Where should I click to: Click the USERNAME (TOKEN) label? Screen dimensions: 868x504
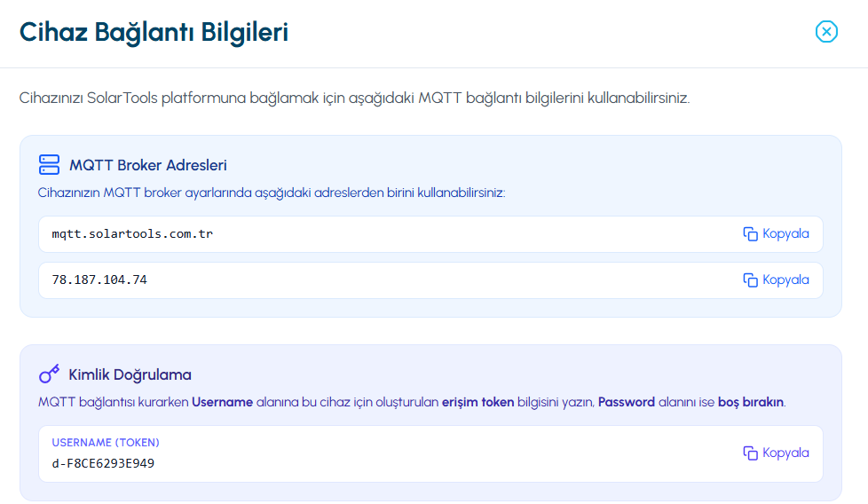click(106, 443)
